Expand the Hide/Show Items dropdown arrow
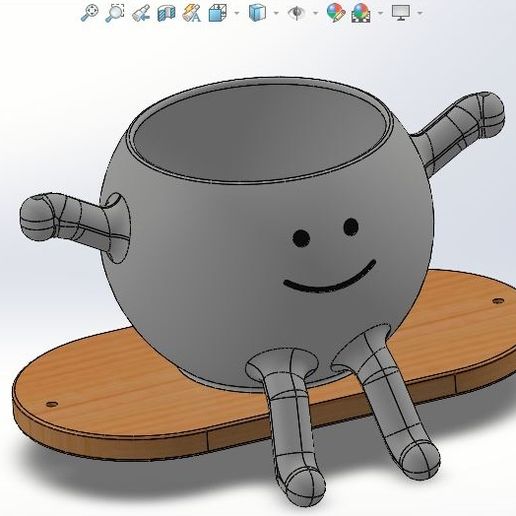 click(x=315, y=13)
